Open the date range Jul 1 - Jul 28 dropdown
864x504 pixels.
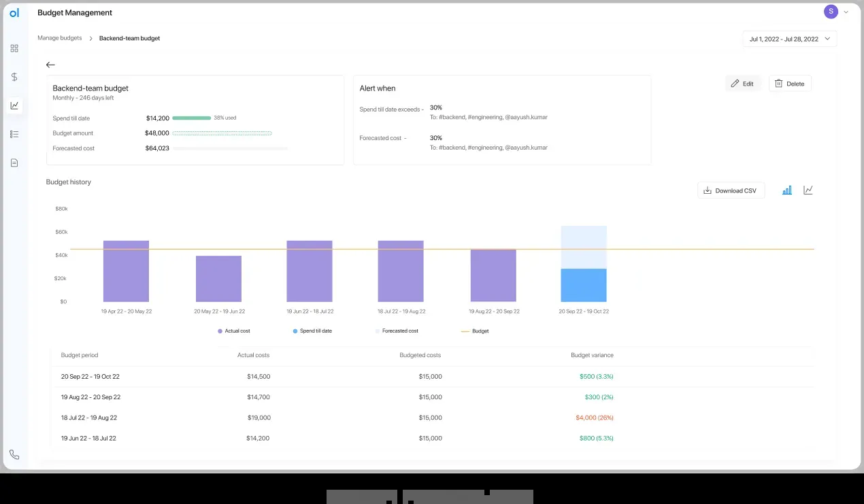(790, 39)
